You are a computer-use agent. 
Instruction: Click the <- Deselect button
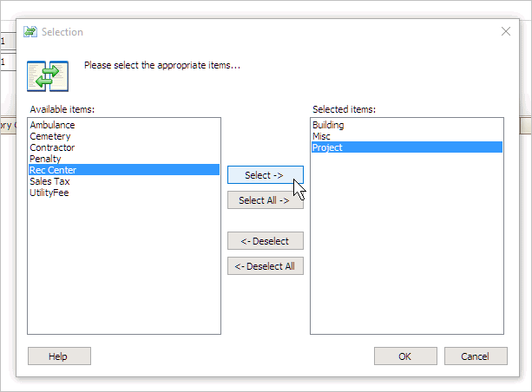pos(265,240)
